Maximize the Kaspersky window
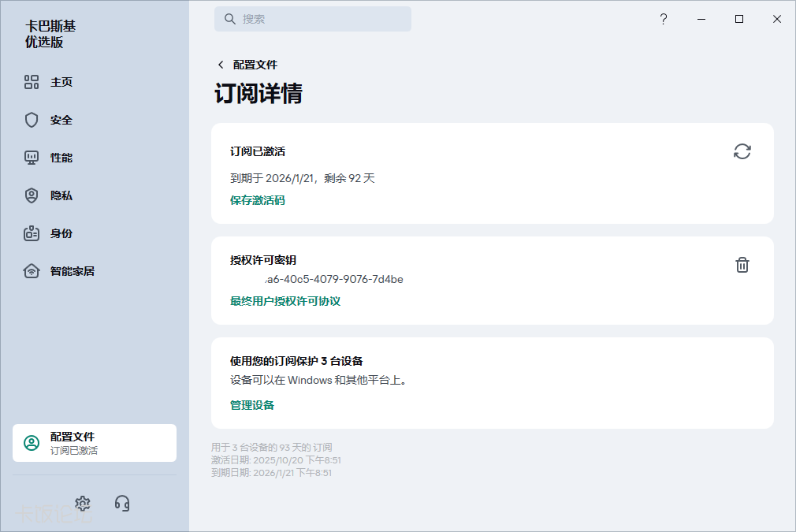The height and width of the screenshot is (532, 796). pyautogui.click(x=739, y=20)
